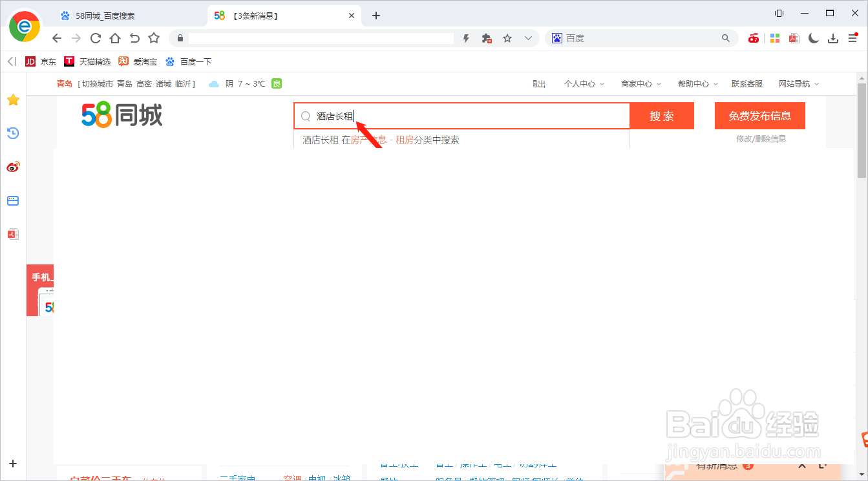Click the 退出 logout link

[539, 84]
